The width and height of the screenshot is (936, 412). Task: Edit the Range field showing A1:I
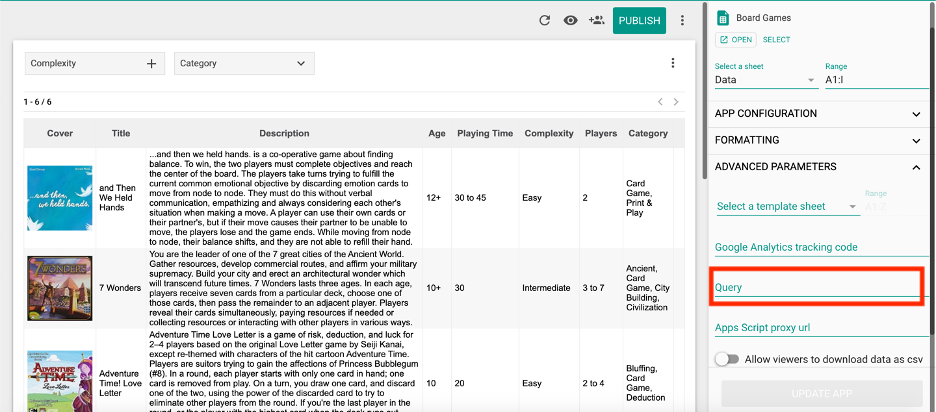(877, 80)
